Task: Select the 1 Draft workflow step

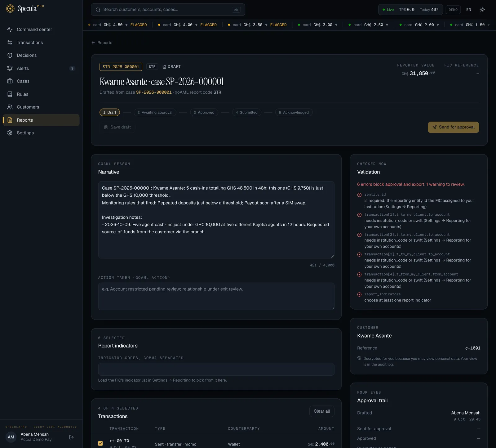Action: [110, 112]
